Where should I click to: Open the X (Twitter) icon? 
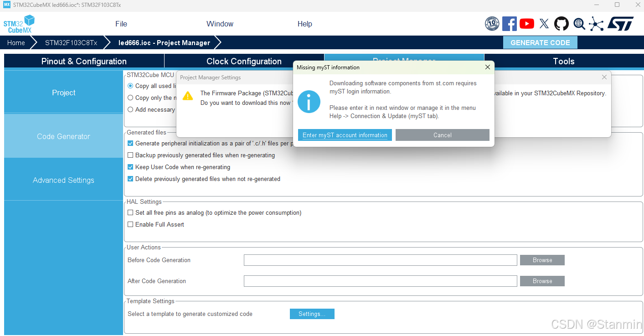click(544, 24)
